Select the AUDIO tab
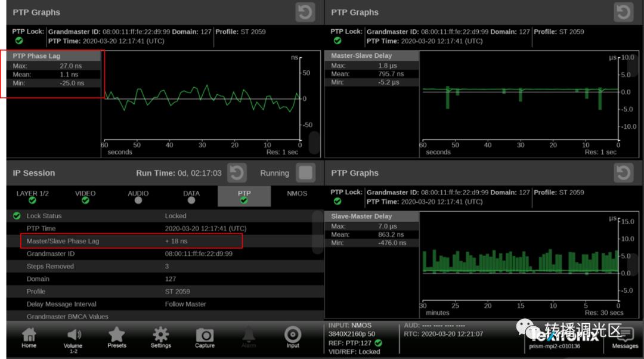 138,197
